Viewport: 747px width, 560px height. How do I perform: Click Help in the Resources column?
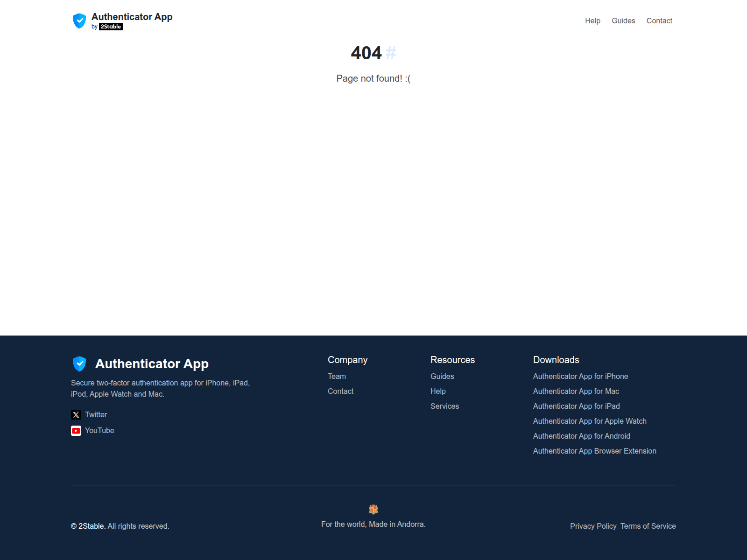[438, 391]
